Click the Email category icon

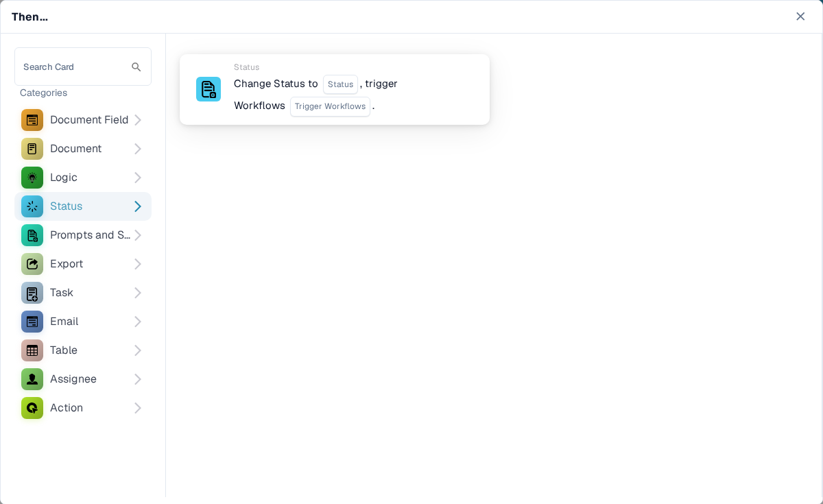point(32,322)
